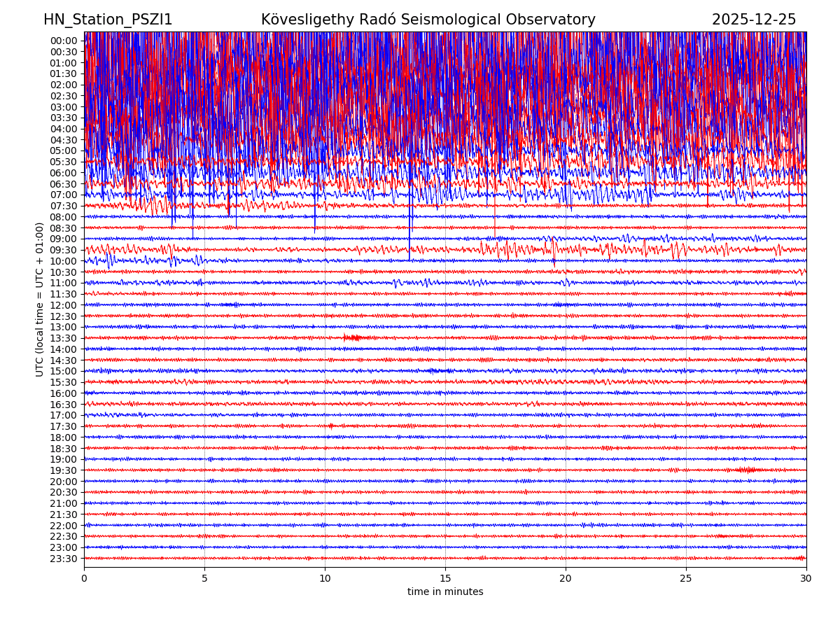Click the 15 tick on the minutes axis
This screenshot has height=630, width=840.
point(445,579)
